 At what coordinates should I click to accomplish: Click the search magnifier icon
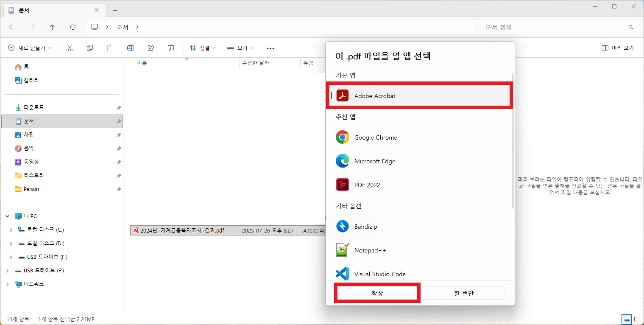[631, 27]
